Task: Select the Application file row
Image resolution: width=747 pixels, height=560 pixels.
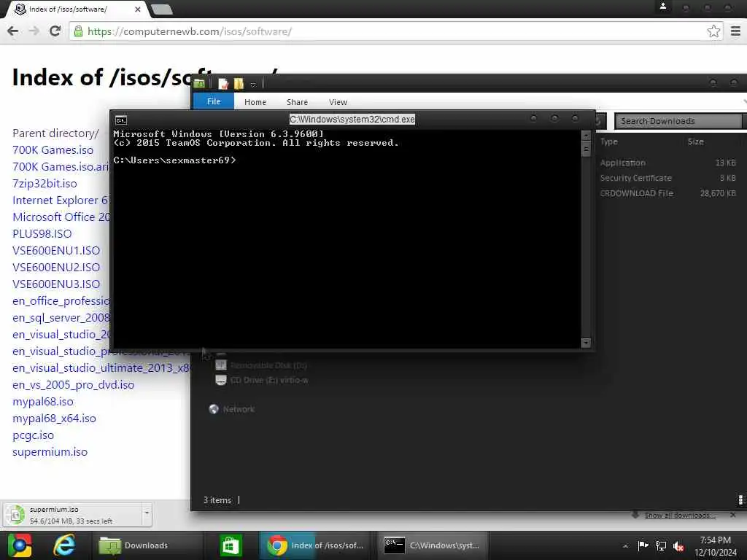Action: point(668,163)
